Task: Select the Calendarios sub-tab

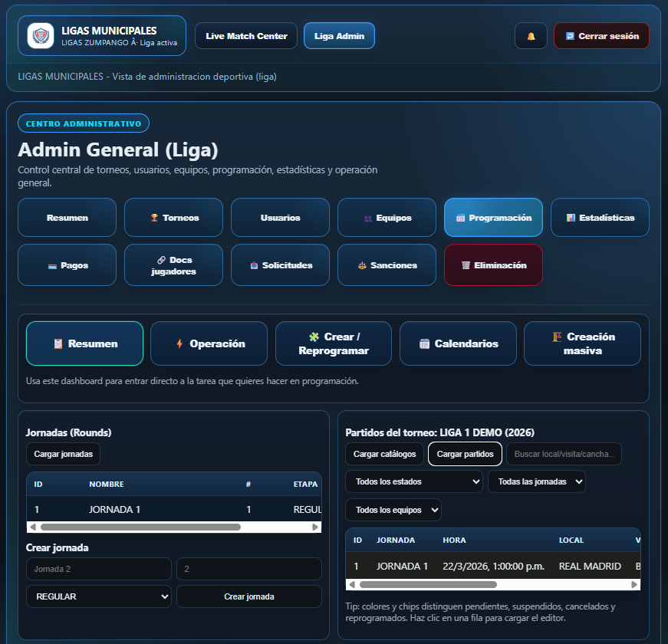Action: tap(458, 343)
